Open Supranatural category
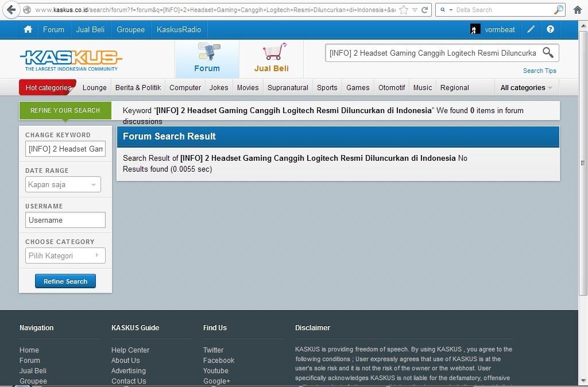 point(288,88)
